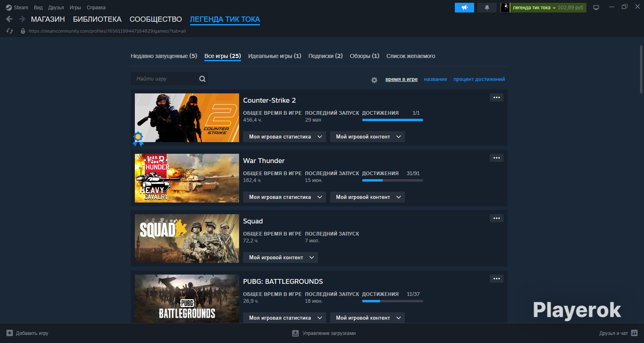Go to the БИБЛИОТЕКА section
The width and height of the screenshot is (644, 343).
click(x=97, y=19)
